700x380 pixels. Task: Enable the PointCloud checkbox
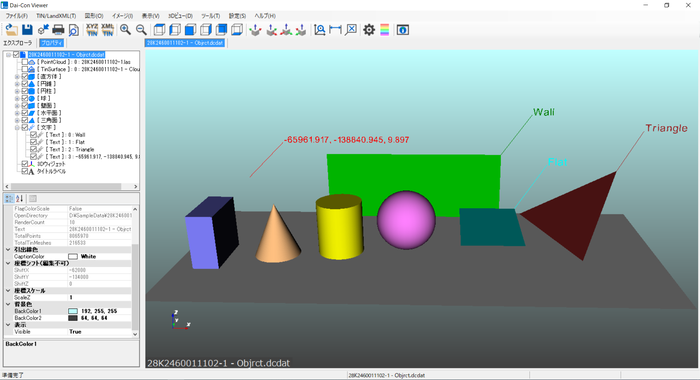click(25, 62)
